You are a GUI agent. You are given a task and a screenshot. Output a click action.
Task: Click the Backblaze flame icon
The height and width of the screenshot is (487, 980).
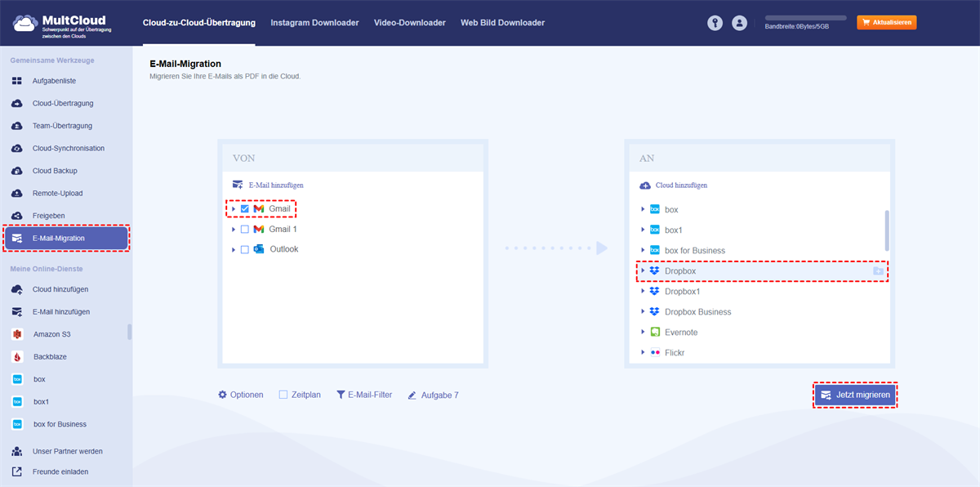click(16, 357)
